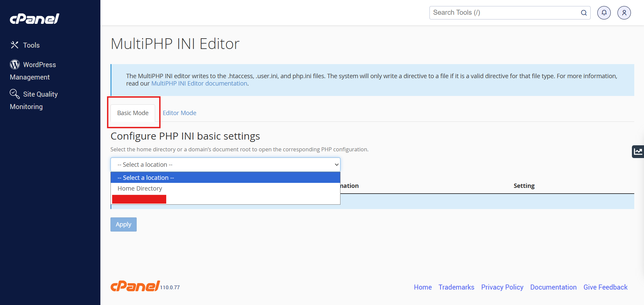The height and width of the screenshot is (305, 644).
Task: Pick the highlighted Select a location option
Action: (x=146, y=178)
